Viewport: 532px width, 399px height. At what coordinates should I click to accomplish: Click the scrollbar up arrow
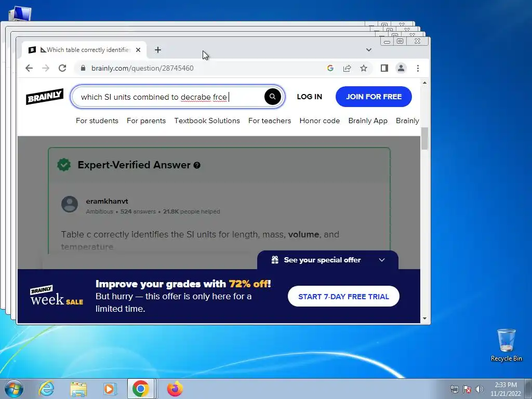(x=424, y=83)
